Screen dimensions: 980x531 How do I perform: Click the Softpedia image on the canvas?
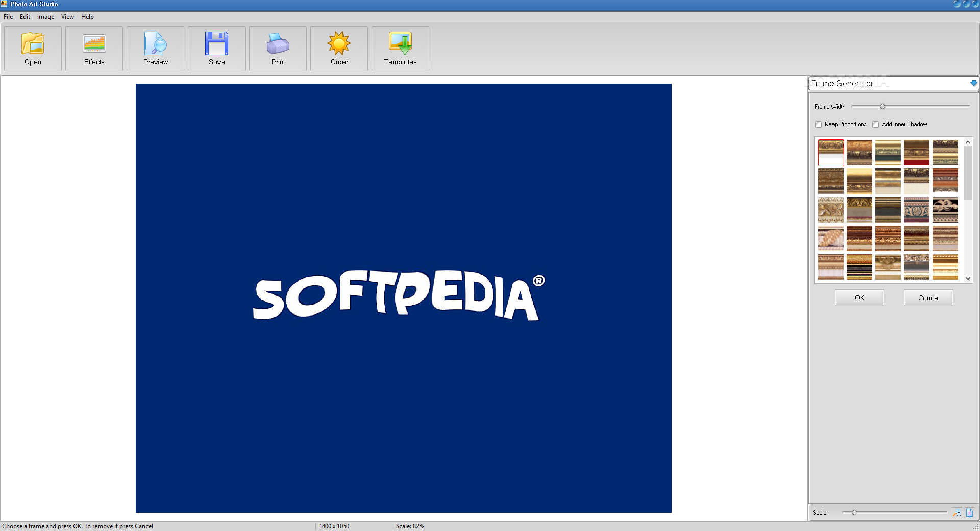[403, 298]
